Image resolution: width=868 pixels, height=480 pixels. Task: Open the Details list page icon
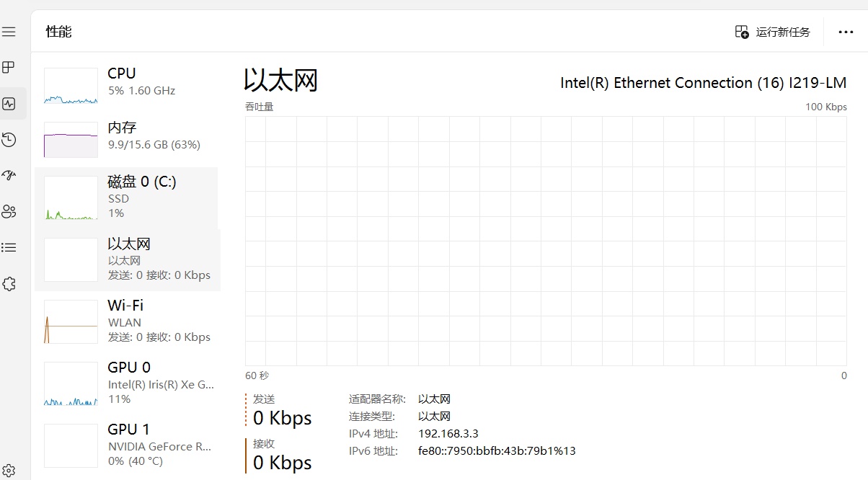click(9, 247)
